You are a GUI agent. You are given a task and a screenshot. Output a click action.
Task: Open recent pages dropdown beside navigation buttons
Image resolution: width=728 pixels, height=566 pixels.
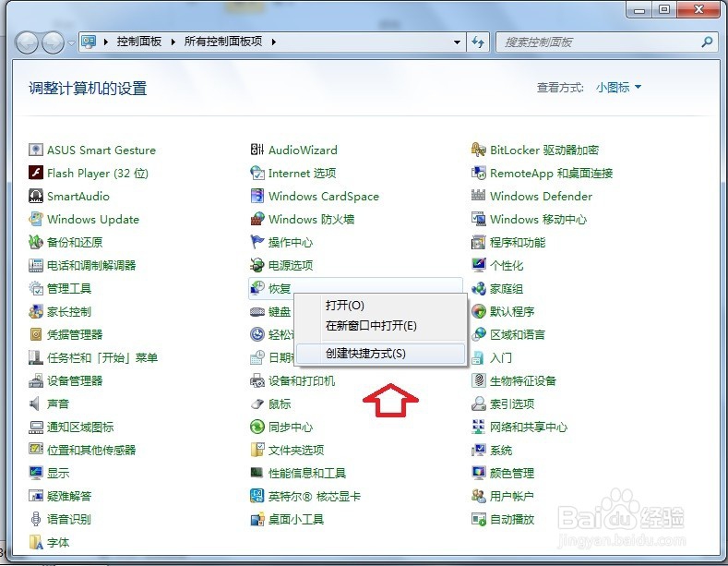pos(71,42)
